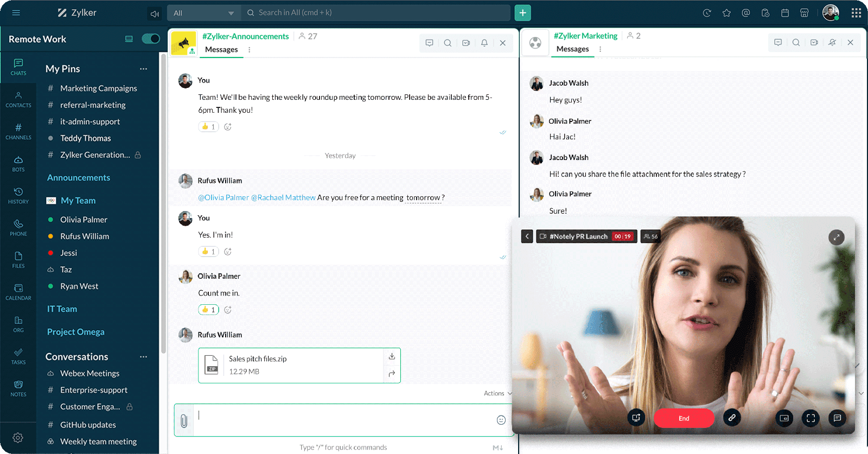Toggle the Remote Work switch
This screenshot has height=454, width=868.
coord(151,39)
